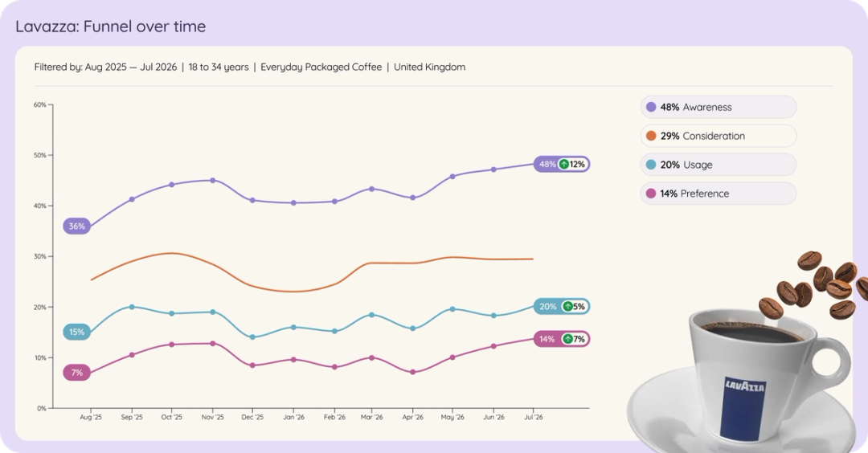Click green up-arrow icon beside 7%
This screenshot has height=453, width=868.
point(567,339)
